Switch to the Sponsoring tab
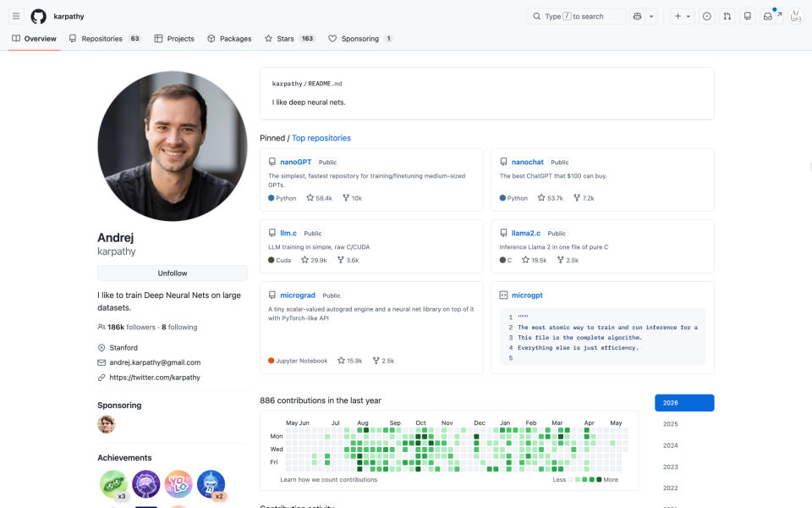 click(x=360, y=38)
